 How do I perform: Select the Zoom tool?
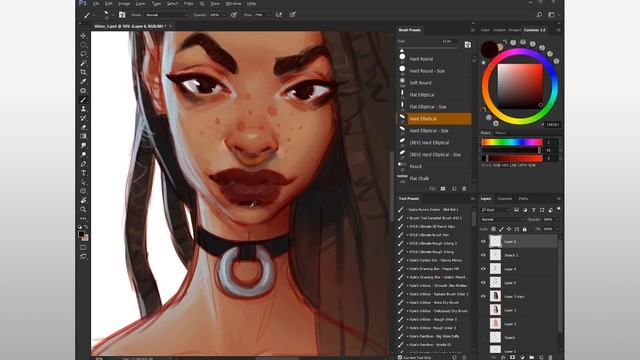[83, 209]
